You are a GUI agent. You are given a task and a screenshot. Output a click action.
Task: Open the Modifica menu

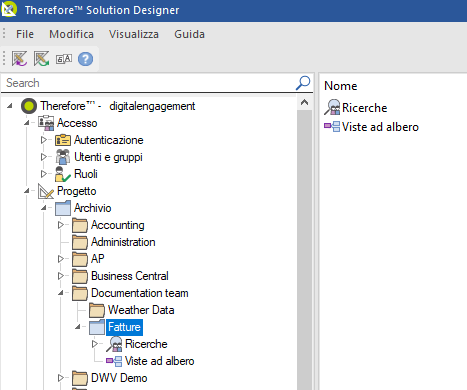pyautogui.click(x=71, y=34)
